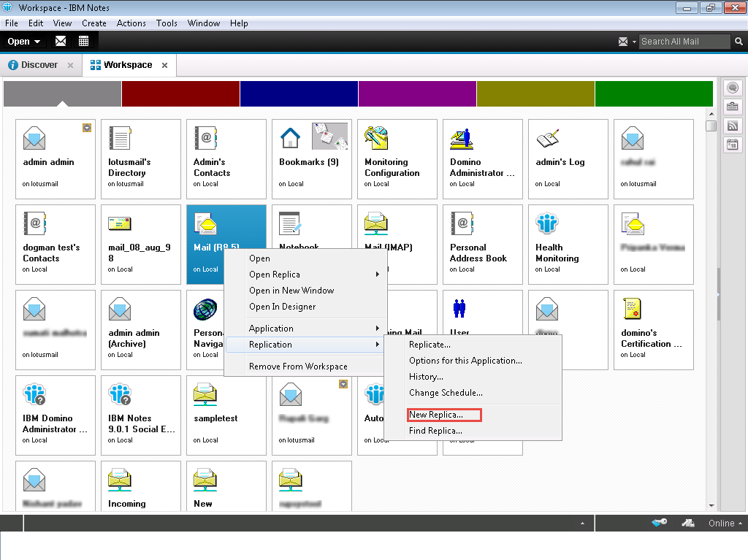Expand the Application submenu
The width and height of the screenshot is (748, 560).
(305, 329)
